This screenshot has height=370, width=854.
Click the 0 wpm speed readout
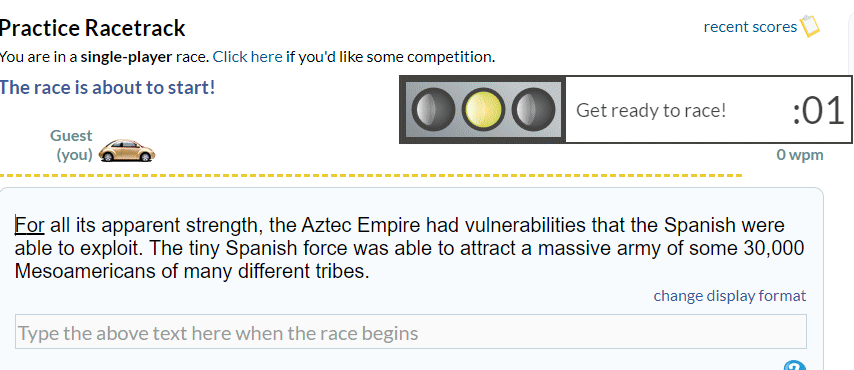click(x=800, y=155)
